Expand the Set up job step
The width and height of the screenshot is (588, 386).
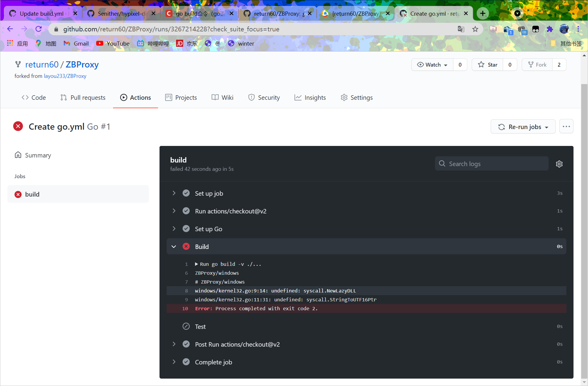174,193
